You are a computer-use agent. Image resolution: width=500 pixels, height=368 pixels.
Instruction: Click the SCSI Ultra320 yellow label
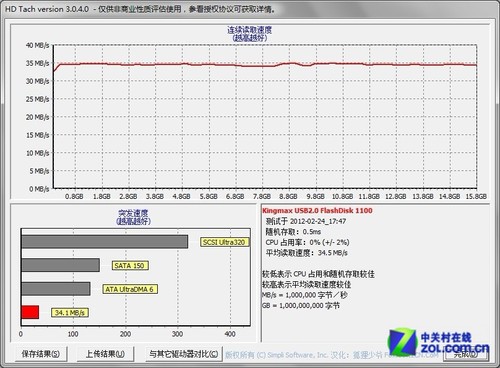click(224, 242)
